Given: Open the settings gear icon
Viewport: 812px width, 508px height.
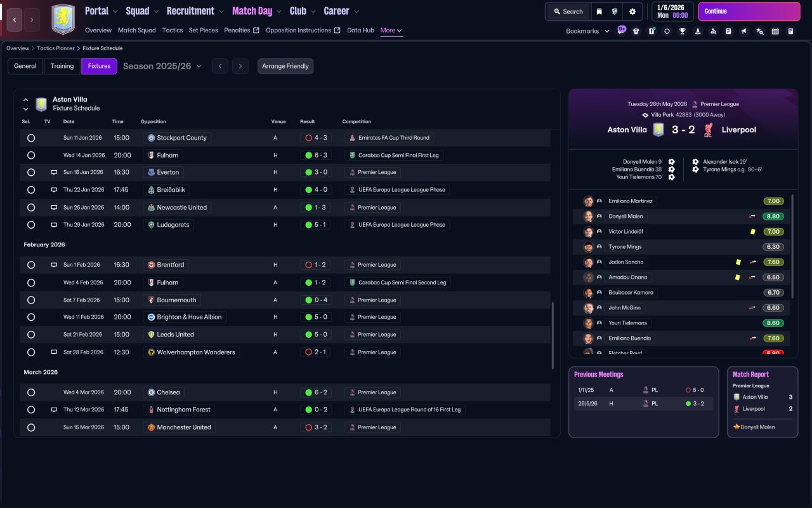Looking at the screenshot, I should click(632, 11).
